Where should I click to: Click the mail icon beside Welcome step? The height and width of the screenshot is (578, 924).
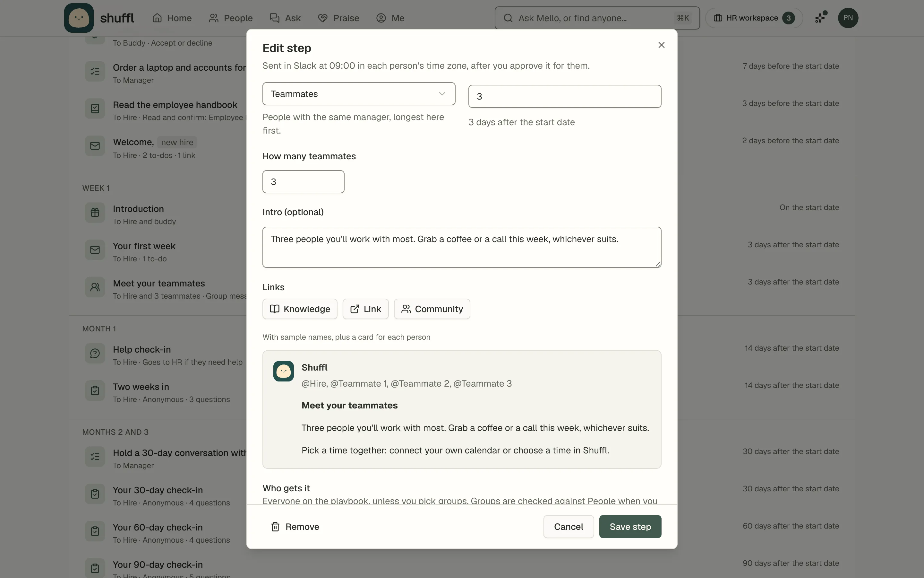[95, 146]
